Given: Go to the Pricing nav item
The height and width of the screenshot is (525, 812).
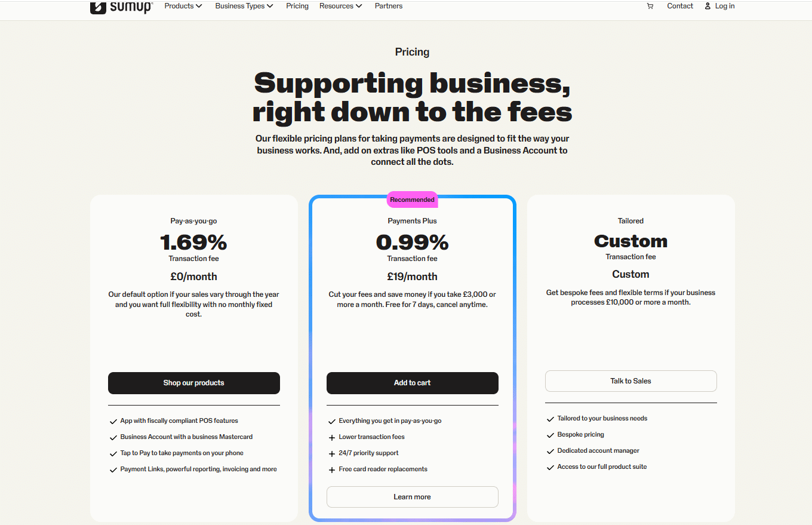Looking at the screenshot, I should pos(297,6).
